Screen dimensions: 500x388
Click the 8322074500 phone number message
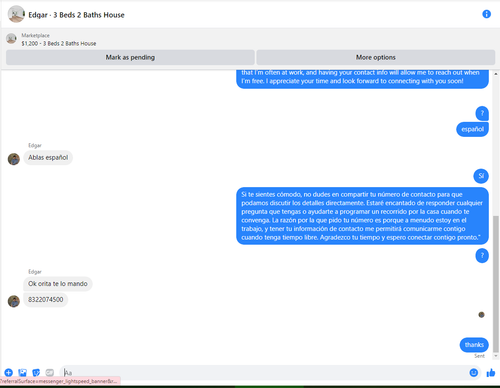pyautogui.click(x=46, y=299)
